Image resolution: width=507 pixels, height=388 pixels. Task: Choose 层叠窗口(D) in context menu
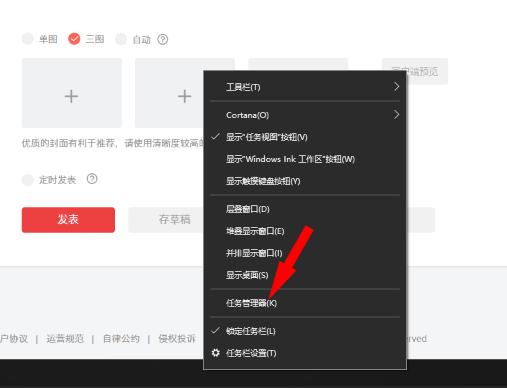(x=305, y=209)
